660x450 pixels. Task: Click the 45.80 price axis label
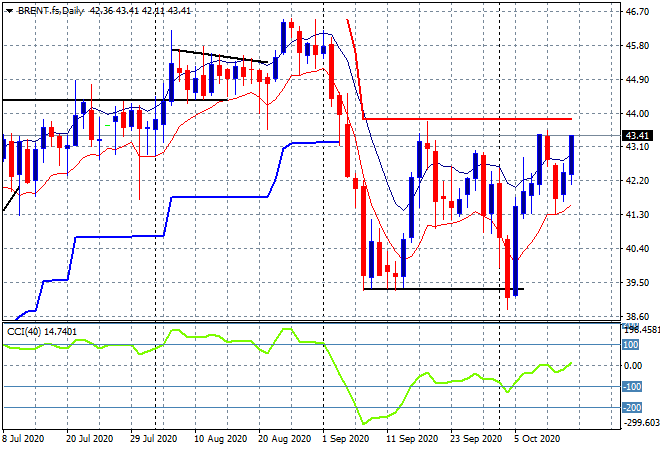point(637,45)
